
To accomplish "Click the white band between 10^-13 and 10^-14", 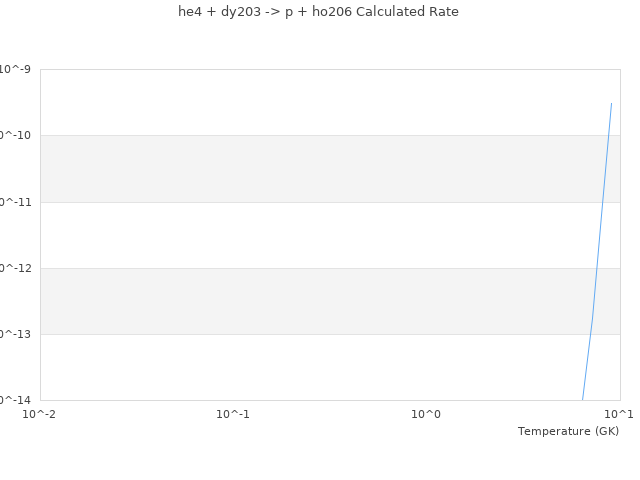I will (300, 367).
